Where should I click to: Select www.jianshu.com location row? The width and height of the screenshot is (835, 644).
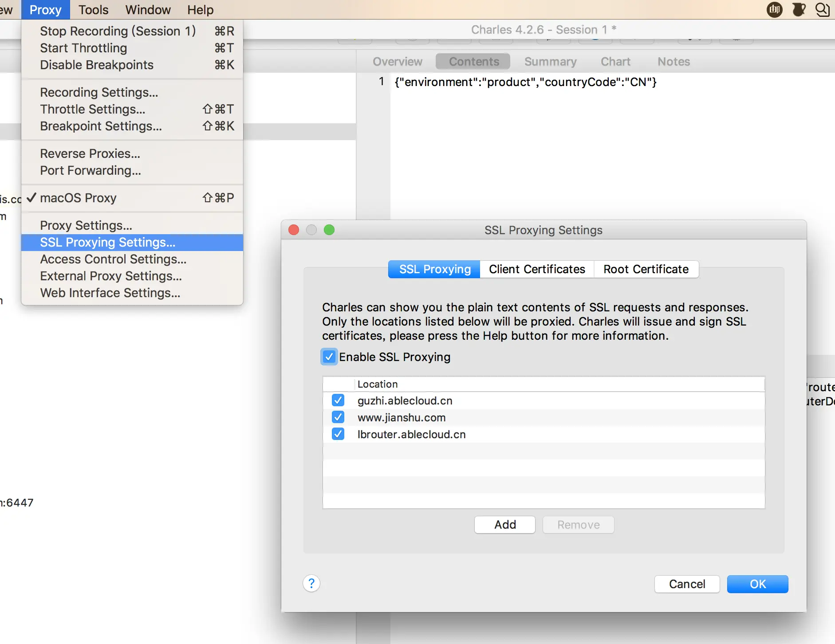coord(544,417)
